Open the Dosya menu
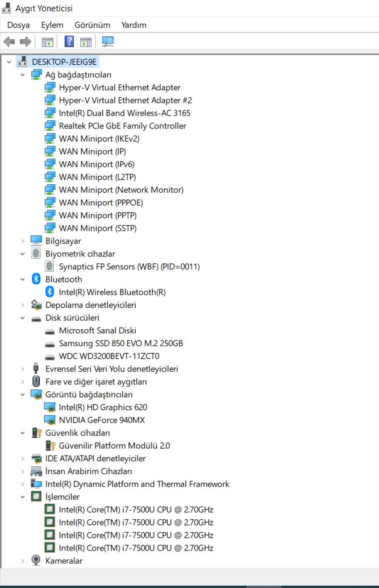 click(18, 25)
